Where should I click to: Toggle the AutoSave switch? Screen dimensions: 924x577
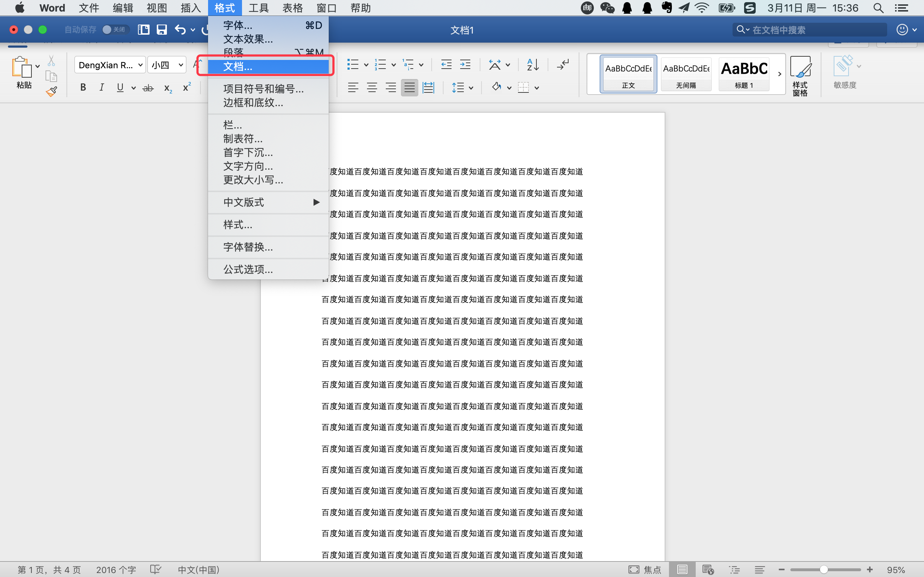click(115, 30)
